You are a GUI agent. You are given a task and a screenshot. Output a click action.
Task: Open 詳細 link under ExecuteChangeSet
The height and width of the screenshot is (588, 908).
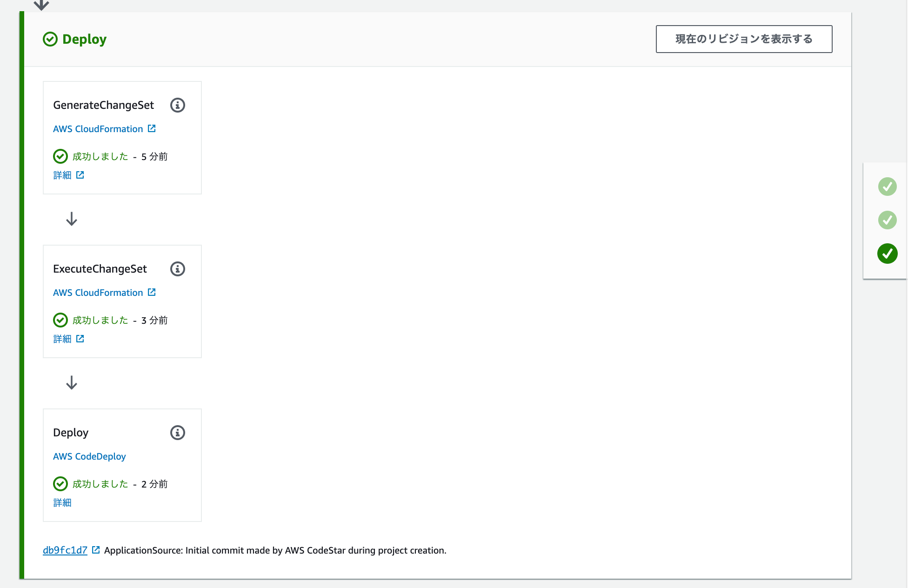point(62,339)
